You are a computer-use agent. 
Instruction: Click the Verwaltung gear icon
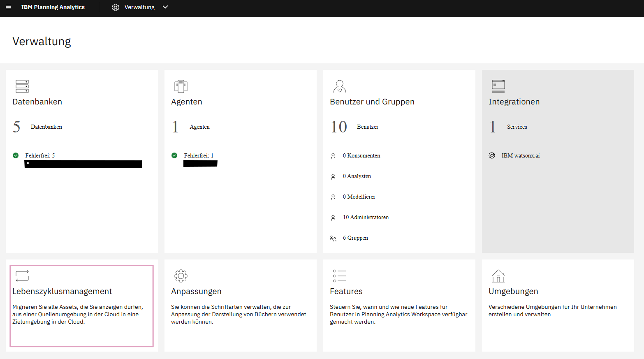point(116,7)
